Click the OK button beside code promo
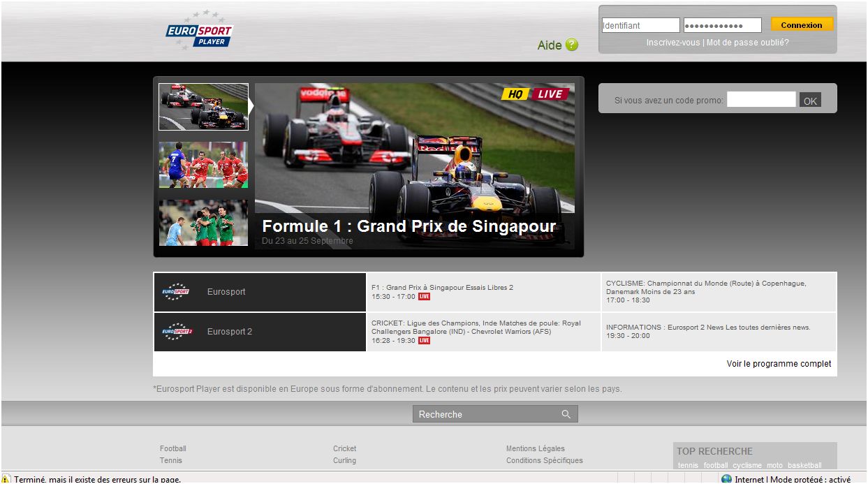This screenshot has height=484, width=868. coord(810,101)
